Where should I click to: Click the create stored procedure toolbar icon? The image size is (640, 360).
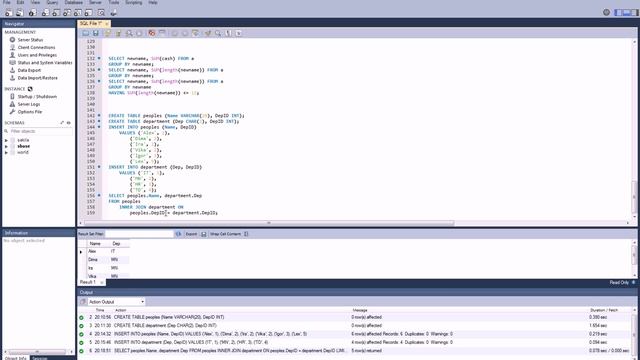78,13
